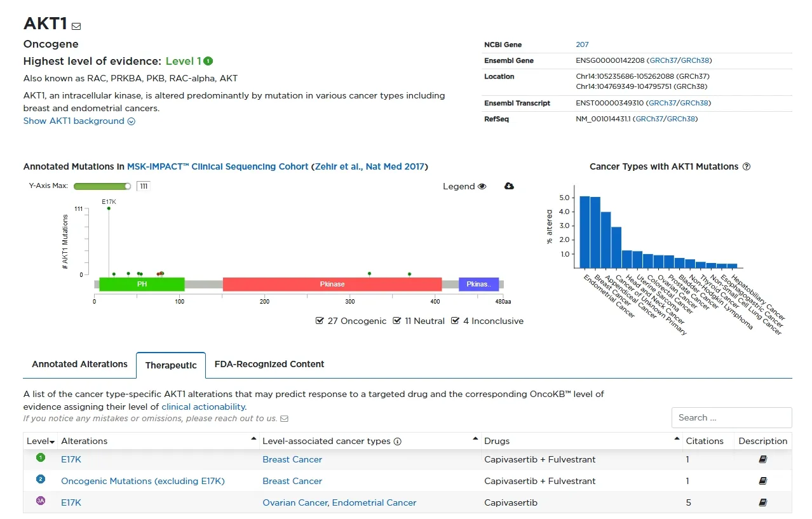This screenshot has height=519, width=812.
Task: Click help icon next to Cancer Types heading
Action: point(747,166)
